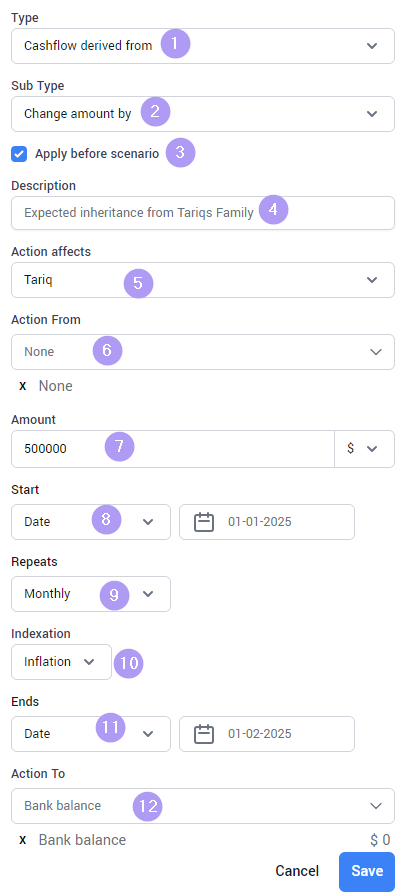Click the Amount field showing 500000
Viewport: 402px width, 896px height.
172,449
